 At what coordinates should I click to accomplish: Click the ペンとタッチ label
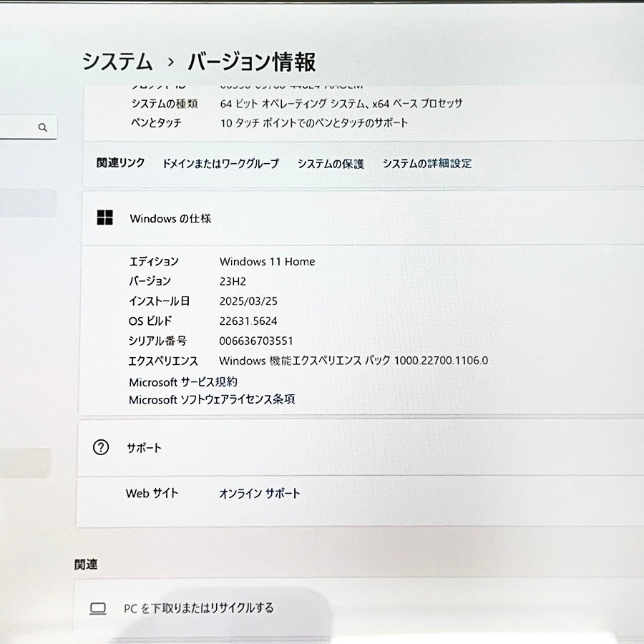tap(156, 122)
